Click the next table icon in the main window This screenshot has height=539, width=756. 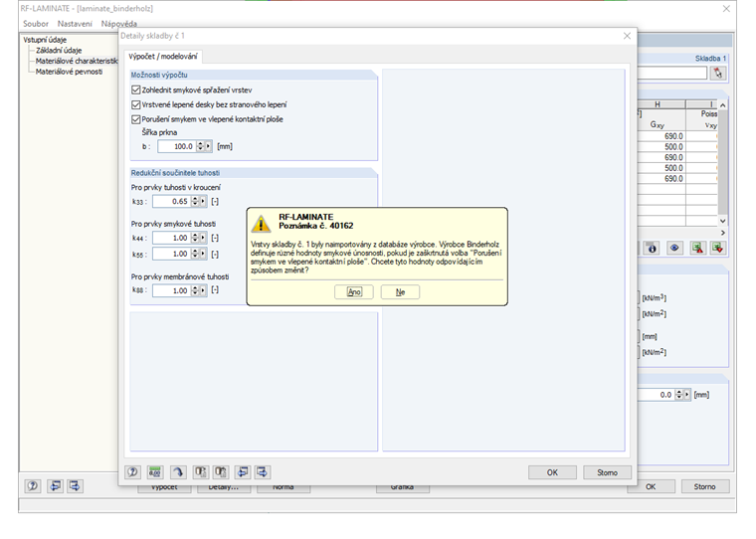click(75, 486)
